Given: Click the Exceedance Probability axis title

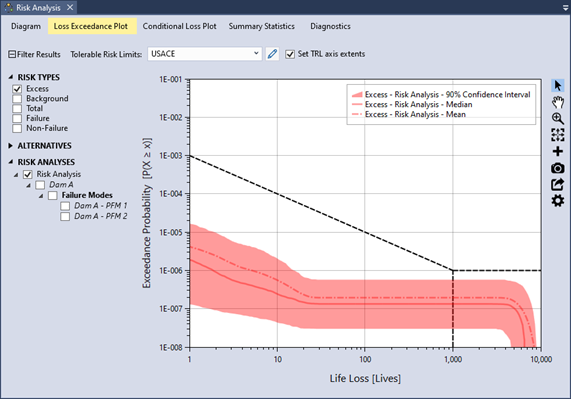Looking at the screenshot, I should pyautogui.click(x=147, y=213).
